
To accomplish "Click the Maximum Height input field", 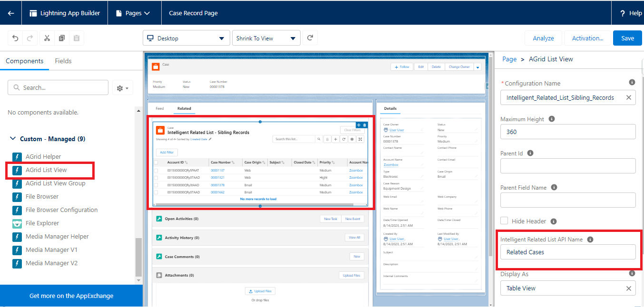I will 568,132.
